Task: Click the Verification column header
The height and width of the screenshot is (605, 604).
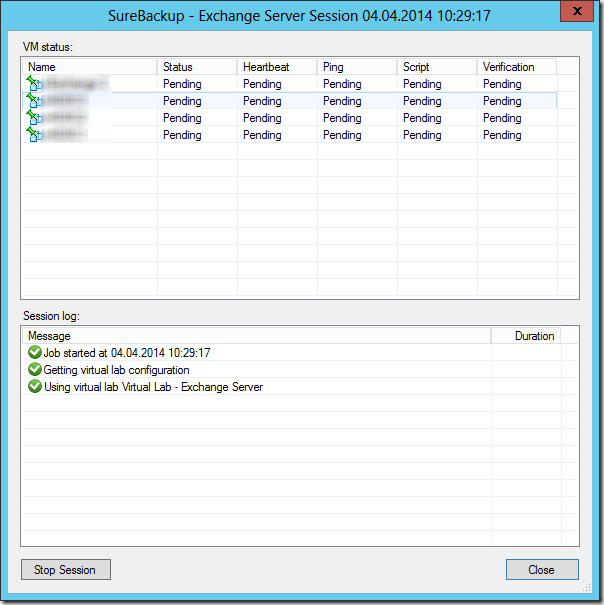Action: 517,67
